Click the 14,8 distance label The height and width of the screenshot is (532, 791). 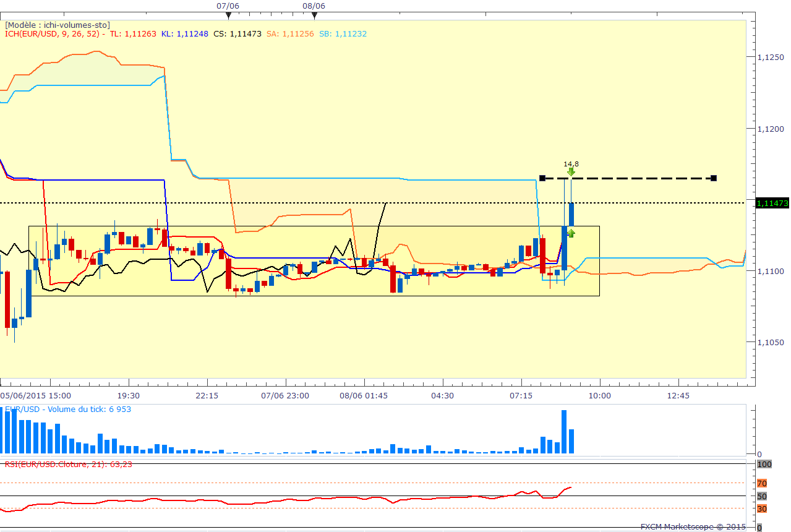point(571,164)
